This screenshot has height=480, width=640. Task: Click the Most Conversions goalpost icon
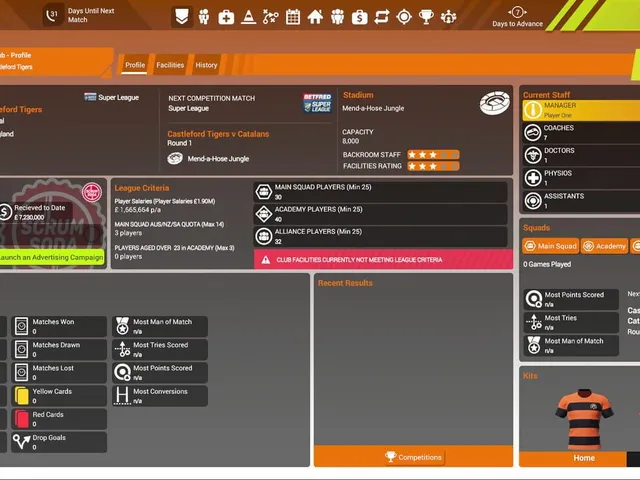[122, 396]
